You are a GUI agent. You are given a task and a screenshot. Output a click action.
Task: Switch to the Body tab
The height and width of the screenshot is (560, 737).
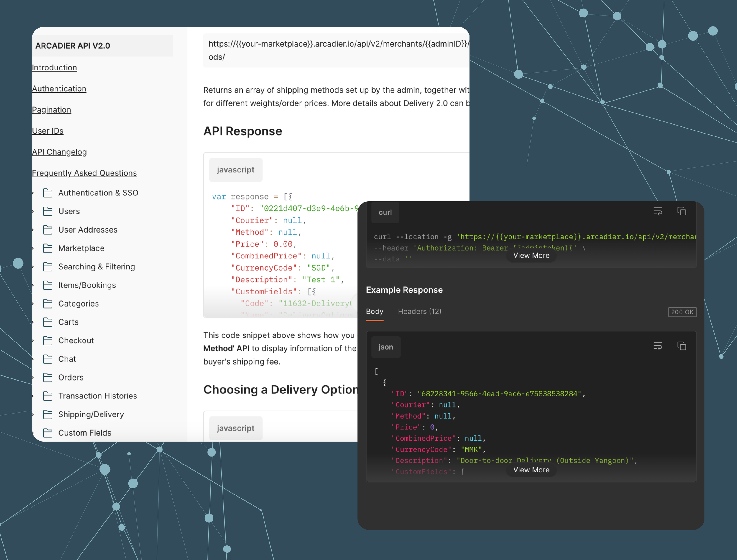tap(375, 311)
